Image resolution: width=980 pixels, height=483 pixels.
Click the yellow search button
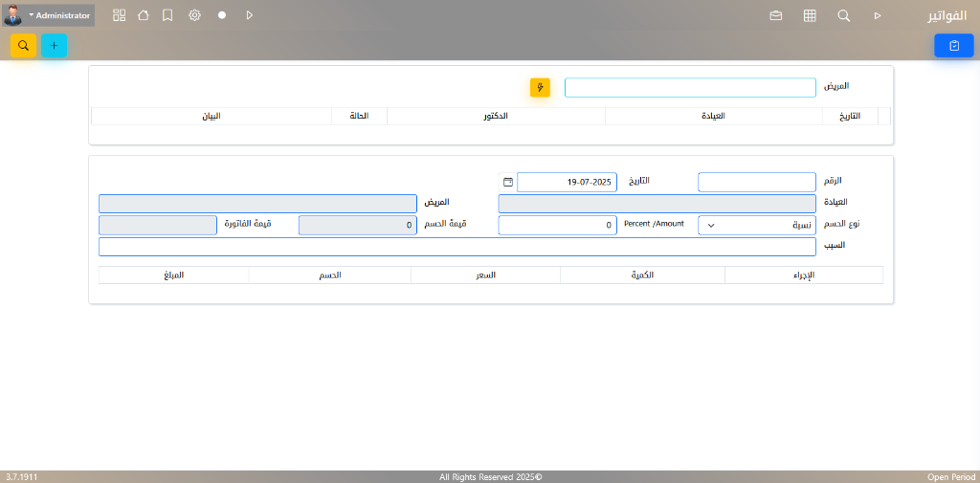[x=24, y=45]
